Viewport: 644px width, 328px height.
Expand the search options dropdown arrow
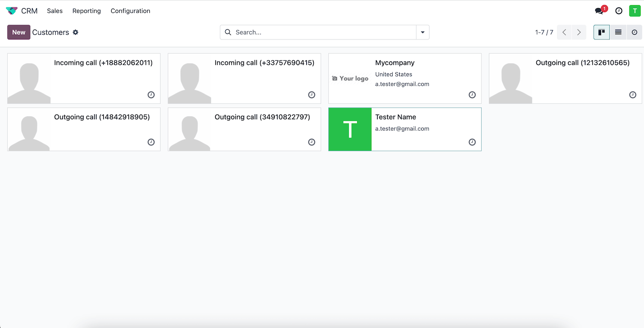click(x=422, y=32)
